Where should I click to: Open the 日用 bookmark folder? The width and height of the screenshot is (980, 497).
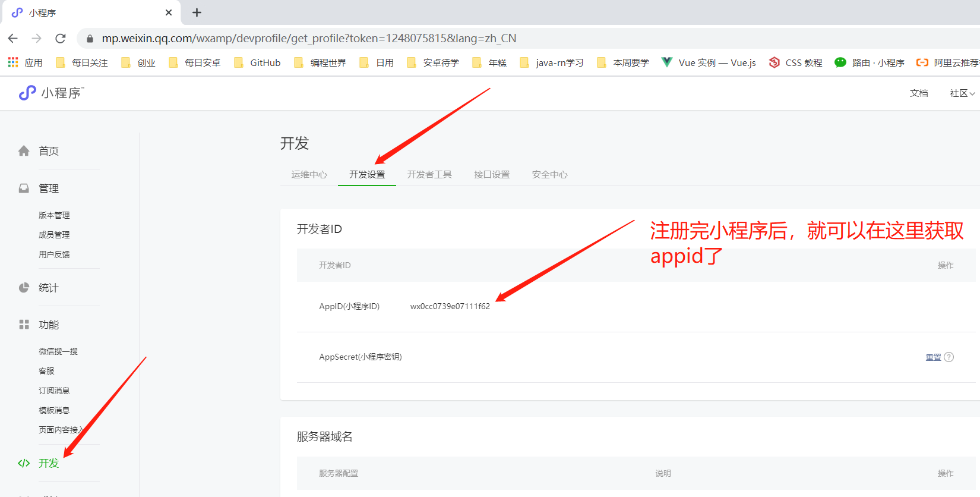(x=377, y=62)
